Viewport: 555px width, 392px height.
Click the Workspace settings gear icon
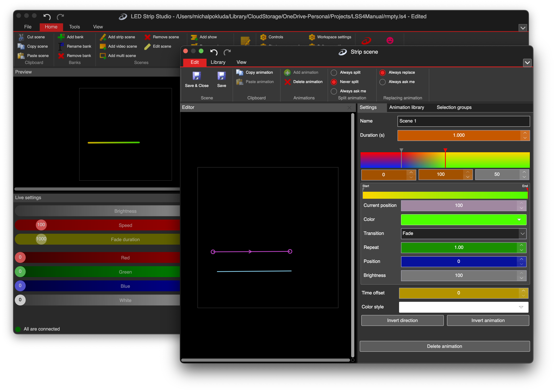(x=312, y=37)
